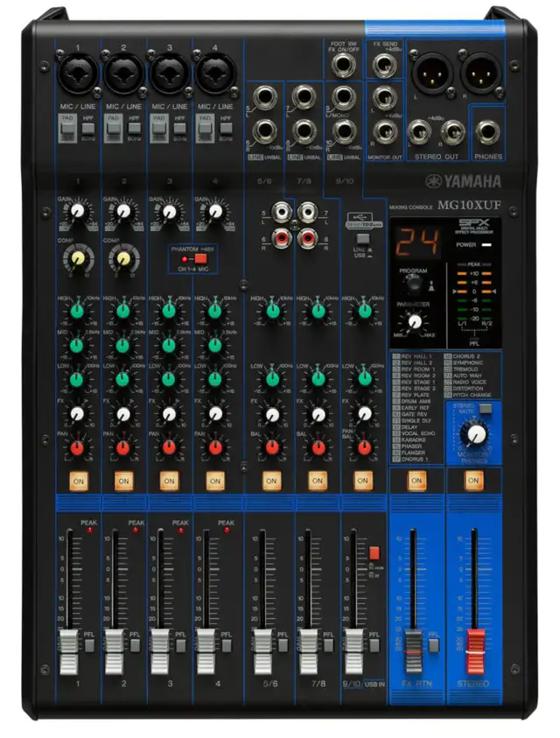Image resolution: width=560 pixels, height=738 pixels.
Task: Click the red STEREO master fader cap
Action: pos(475,651)
